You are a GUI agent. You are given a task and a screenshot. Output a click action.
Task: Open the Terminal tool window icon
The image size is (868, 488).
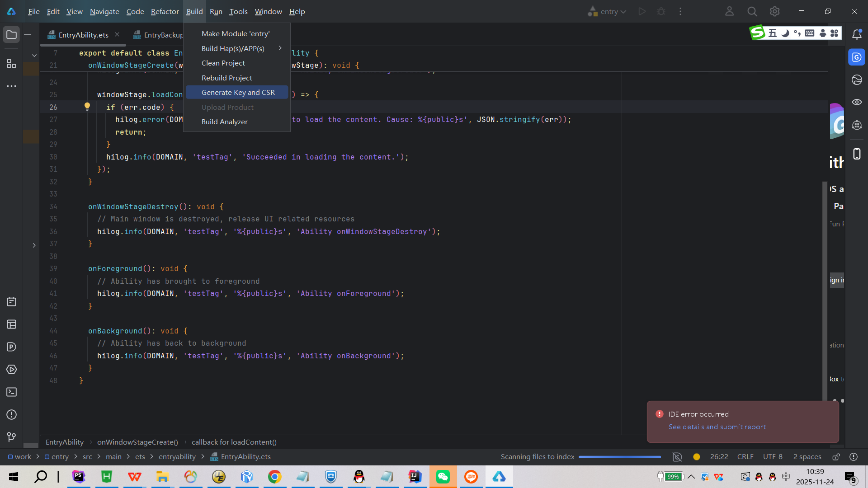tap(11, 392)
